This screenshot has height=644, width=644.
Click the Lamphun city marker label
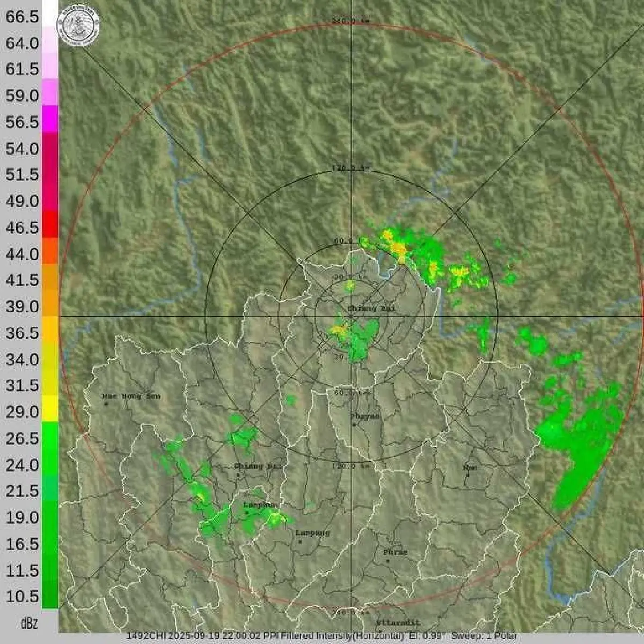pyautogui.click(x=260, y=505)
